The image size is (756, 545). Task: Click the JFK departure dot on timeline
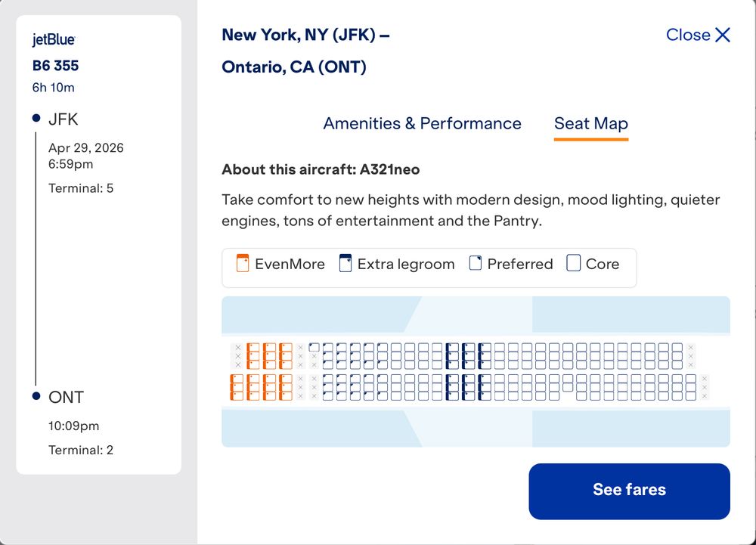click(36, 119)
